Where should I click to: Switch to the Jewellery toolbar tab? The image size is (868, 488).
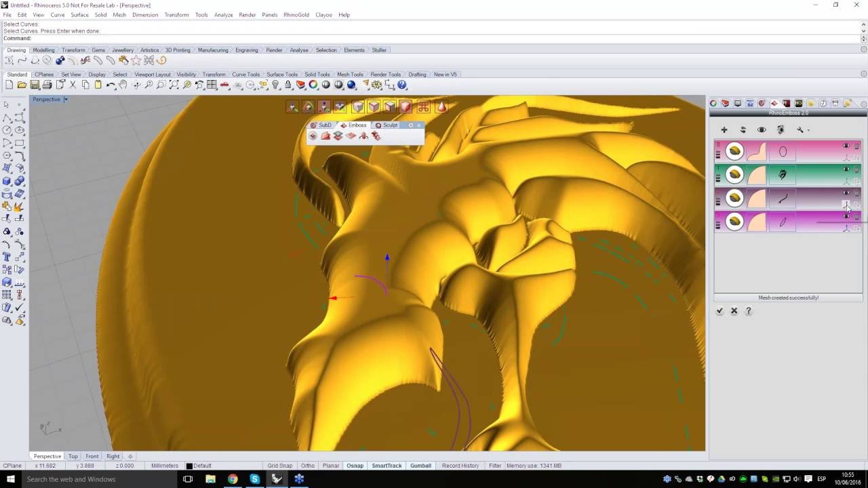tap(123, 50)
